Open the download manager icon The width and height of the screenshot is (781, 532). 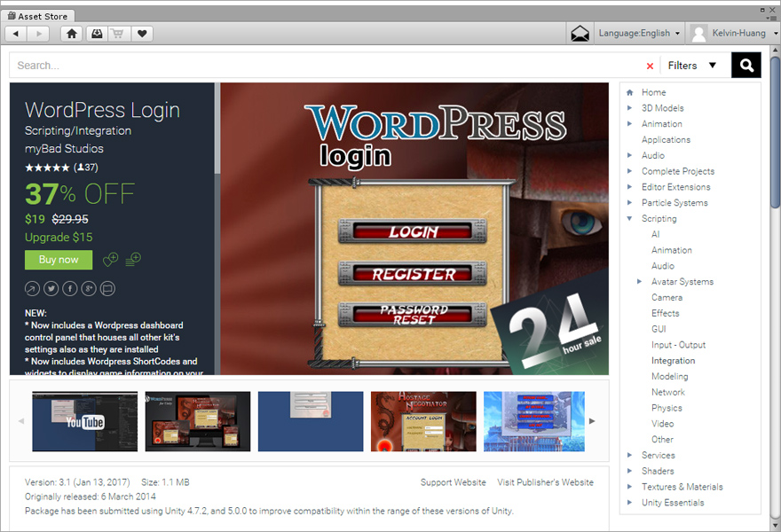pyautogui.click(x=97, y=34)
